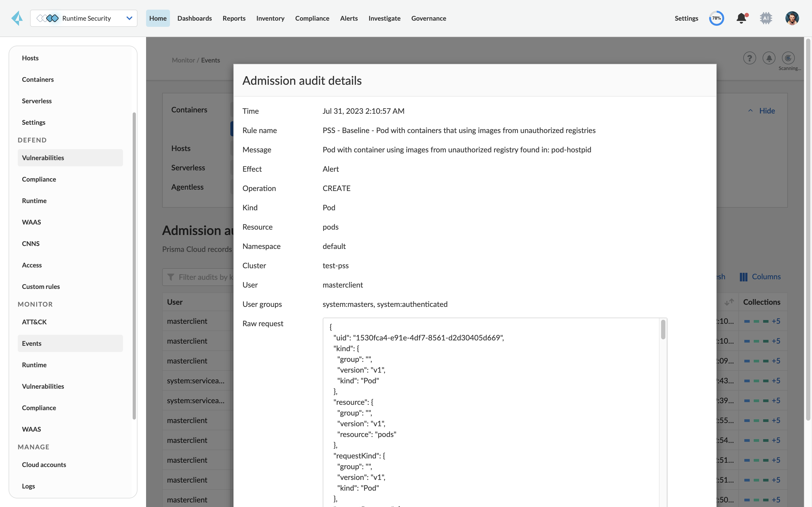812x507 pixels.
Task: Open the Columns selector icon
Action: pyautogui.click(x=743, y=277)
